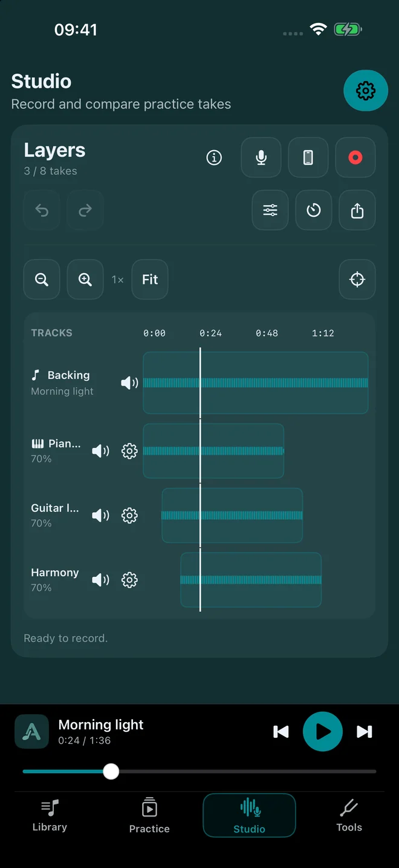Switch to the Library tab
This screenshot has width=399, height=868.
click(50, 815)
